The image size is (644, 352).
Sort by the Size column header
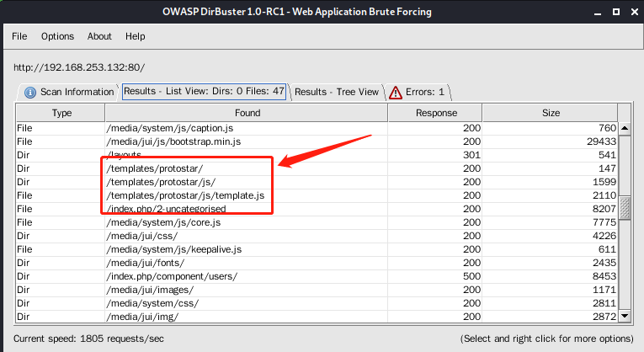click(x=551, y=113)
